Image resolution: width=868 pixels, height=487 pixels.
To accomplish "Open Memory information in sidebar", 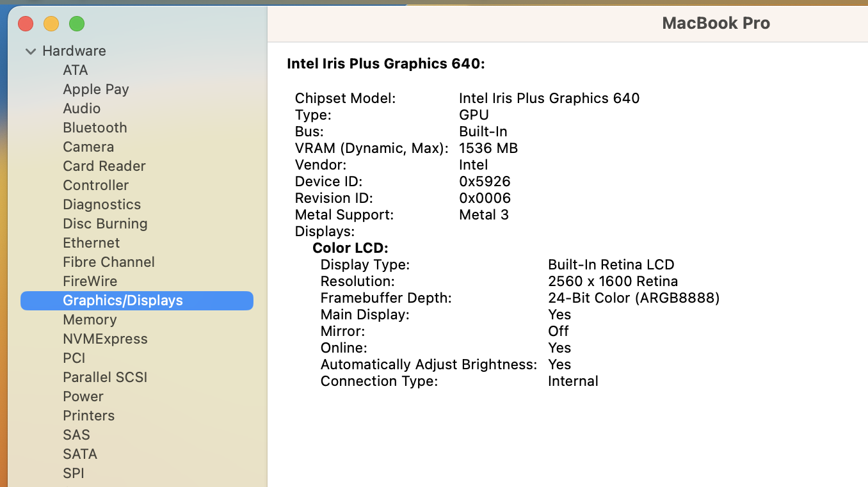I will tap(90, 320).
